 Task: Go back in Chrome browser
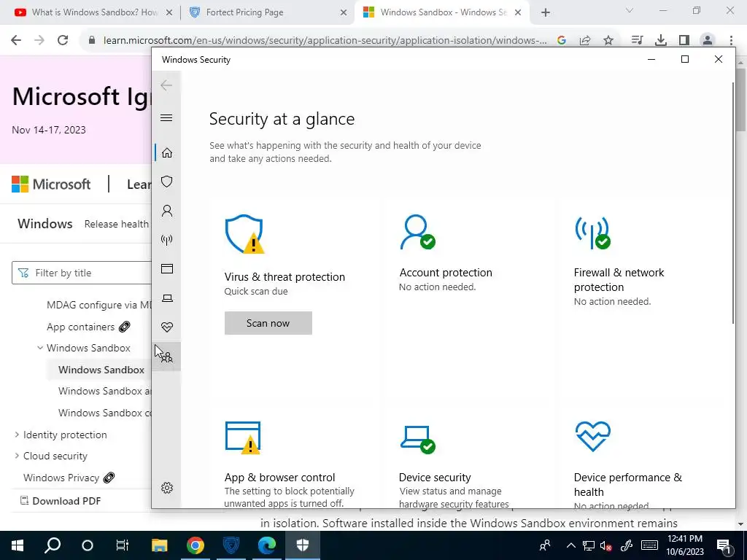click(16, 40)
